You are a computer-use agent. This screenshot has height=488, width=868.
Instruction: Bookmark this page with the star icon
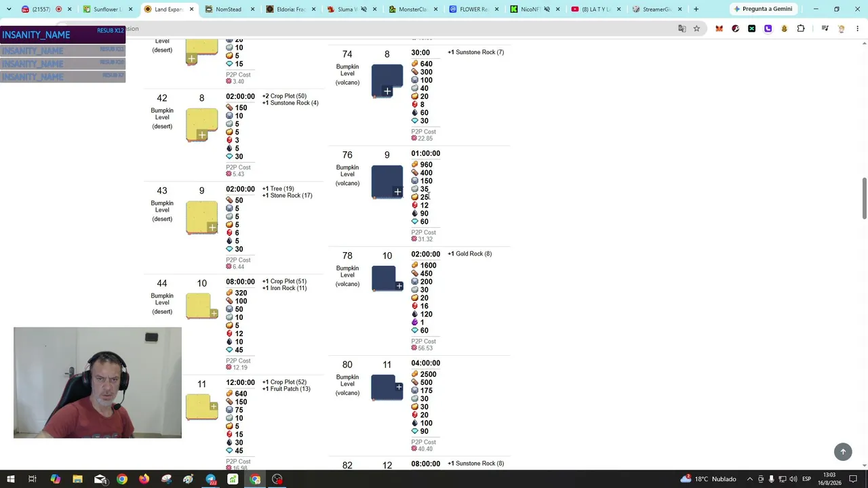point(696,28)
